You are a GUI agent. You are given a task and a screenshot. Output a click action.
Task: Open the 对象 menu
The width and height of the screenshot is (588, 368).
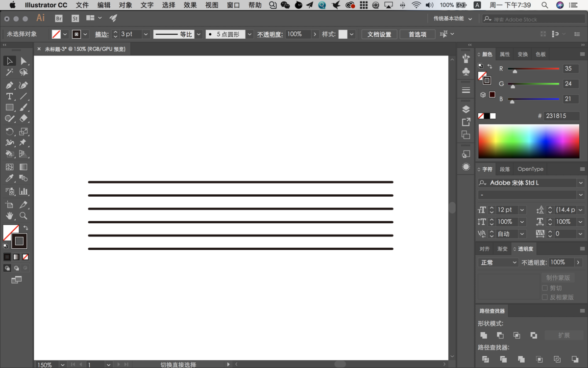coord(125,5)
